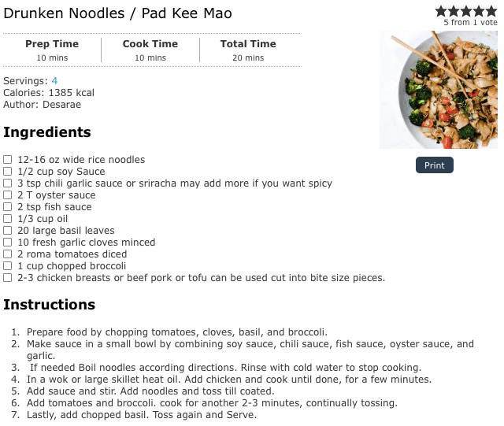Check the chicken breasts ingredient box
Screen dimensions: 504x426
pos(8,278)
